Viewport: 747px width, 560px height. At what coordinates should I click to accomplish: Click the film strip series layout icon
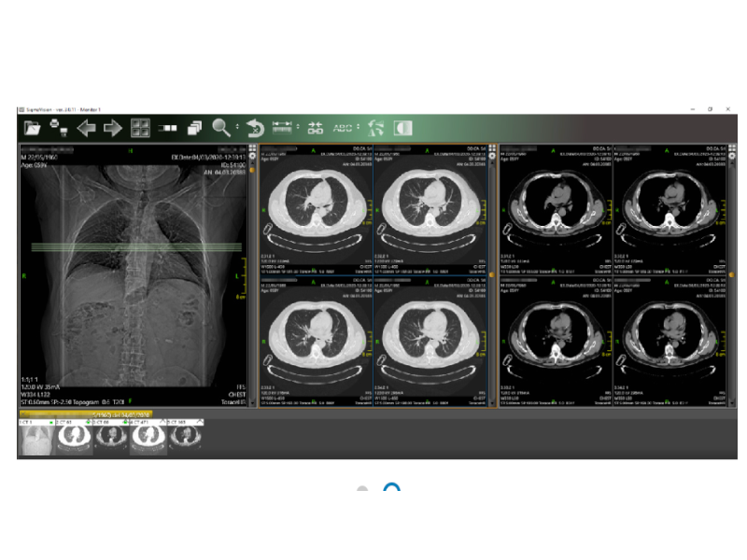pyautogui.click(x=167, y=128)
